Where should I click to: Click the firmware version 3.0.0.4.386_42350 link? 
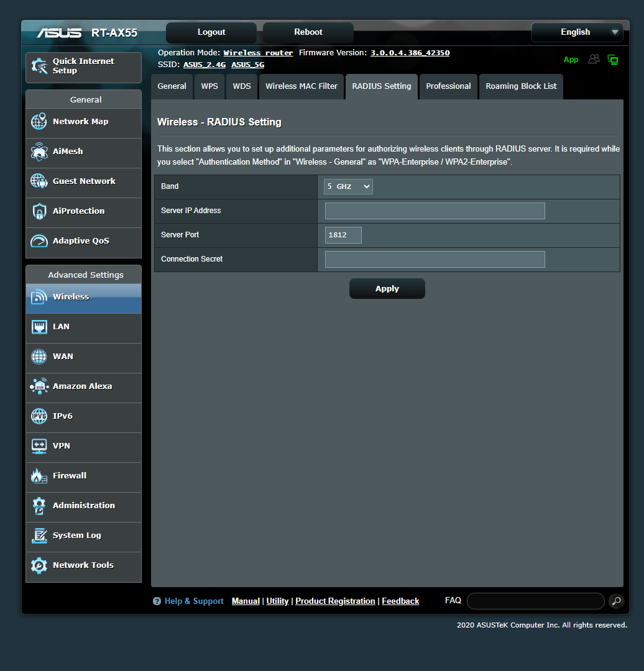point(410,53)
